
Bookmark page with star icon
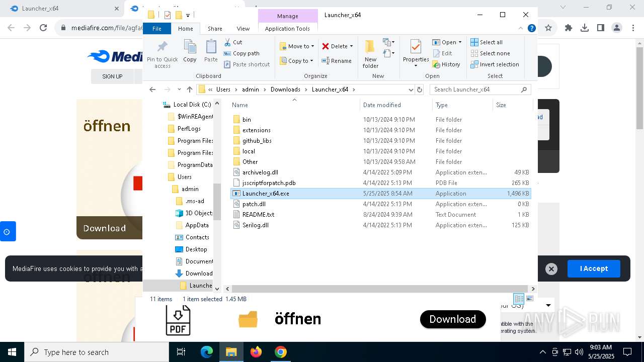[548, 28]
